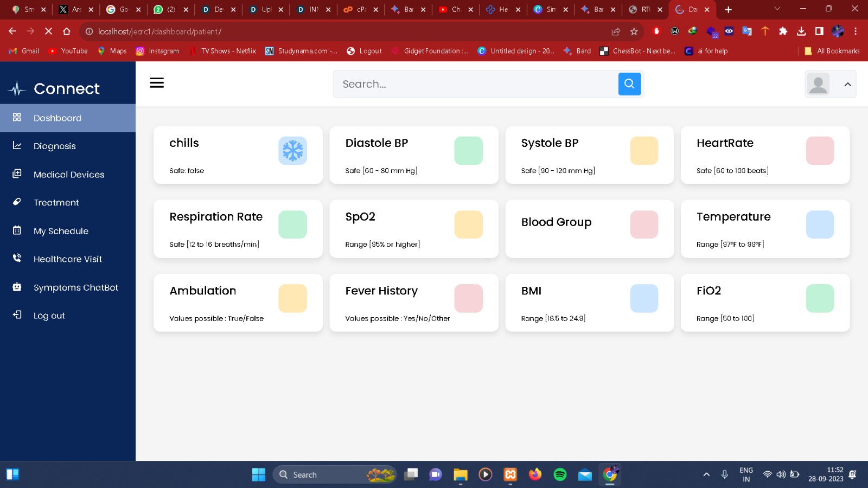Click the Dashboard grid icon in sidebar

click(17, 117)
